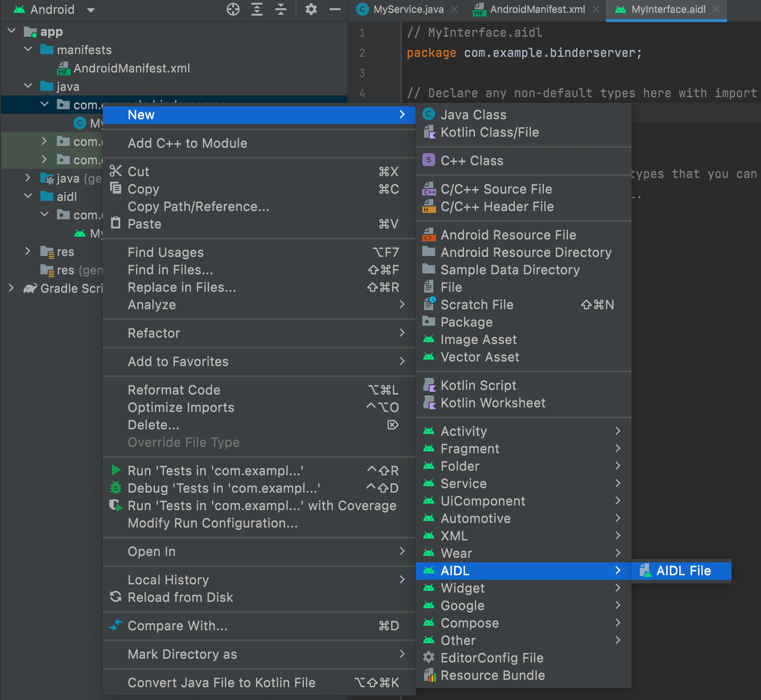Viewport: 761px width, 700px height.
Task: Expand the res folder
Action: click(x=28, y=251)
